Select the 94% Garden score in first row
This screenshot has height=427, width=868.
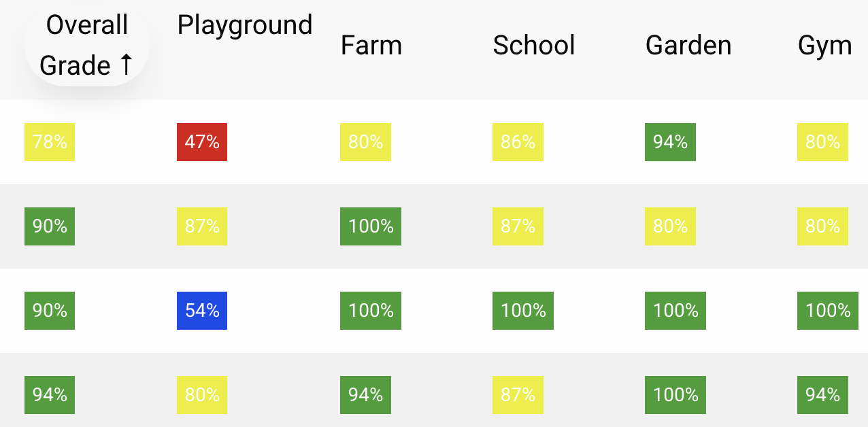tap(670, 142)
